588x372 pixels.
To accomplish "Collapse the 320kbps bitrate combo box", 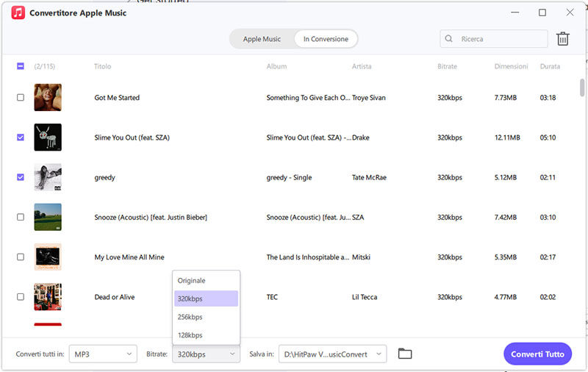I will click(x=206, y=354).
